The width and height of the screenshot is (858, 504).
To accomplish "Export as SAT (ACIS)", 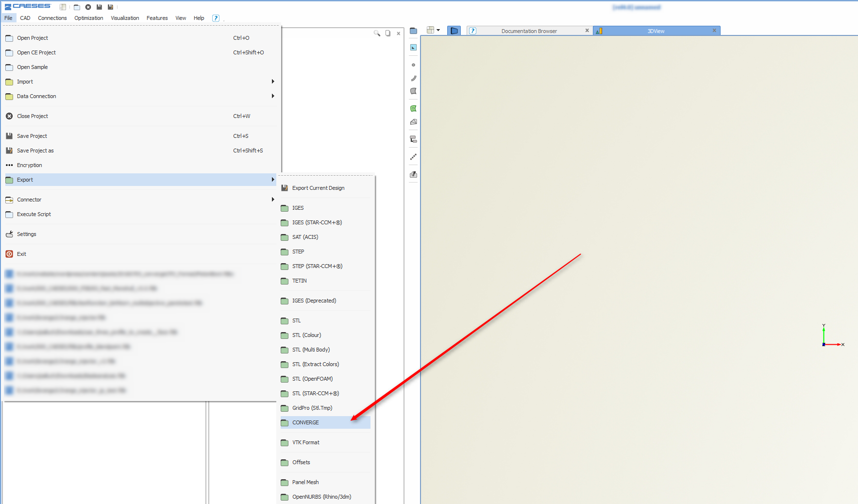I will pos(325,237).
